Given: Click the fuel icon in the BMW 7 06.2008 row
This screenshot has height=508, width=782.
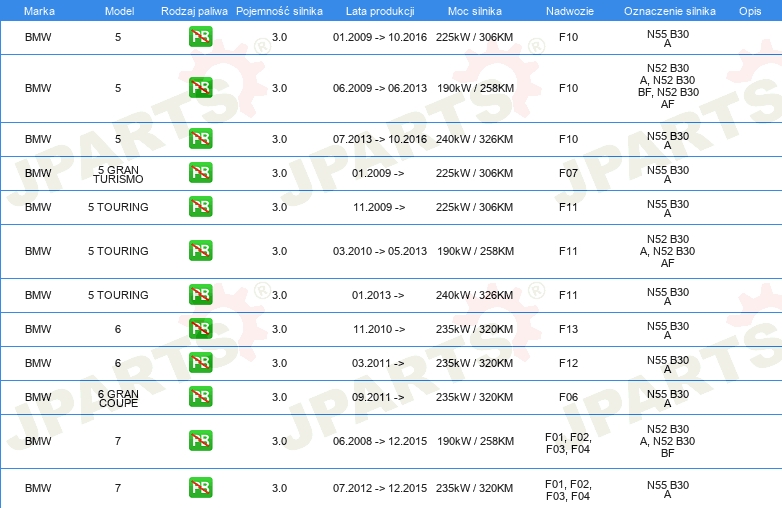Looking at the screenshot, I should 200,441.
